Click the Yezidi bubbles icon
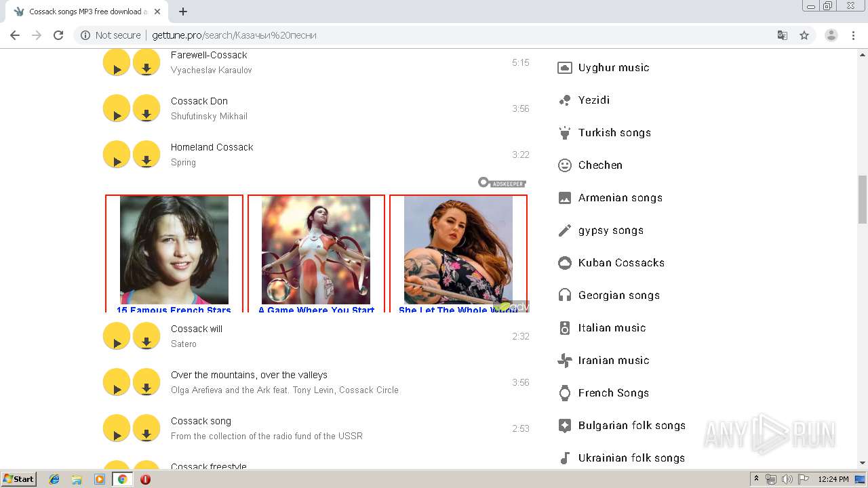This screenshot has width=868, height=488. (565, 100)
